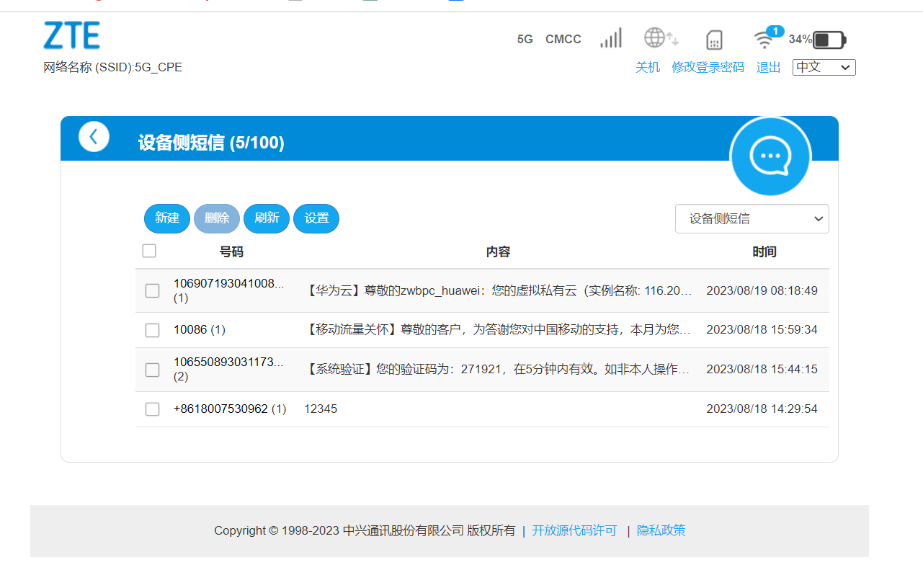Check the 10086 message checkbox
The height and width of the screenshot is (588, 923).
[x=153, y=330]
